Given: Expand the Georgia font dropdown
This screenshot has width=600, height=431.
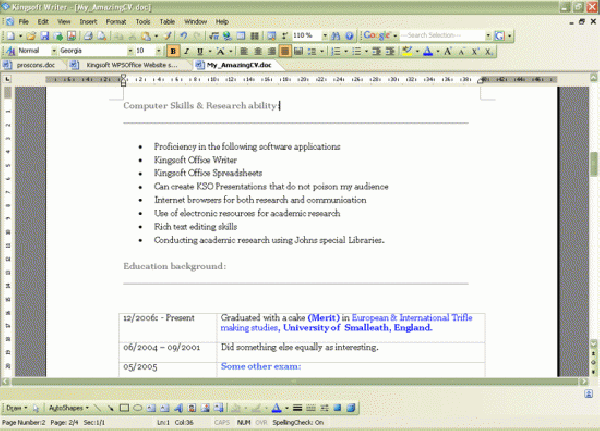Looking at the screenshot, I should (x=130, y=51).
